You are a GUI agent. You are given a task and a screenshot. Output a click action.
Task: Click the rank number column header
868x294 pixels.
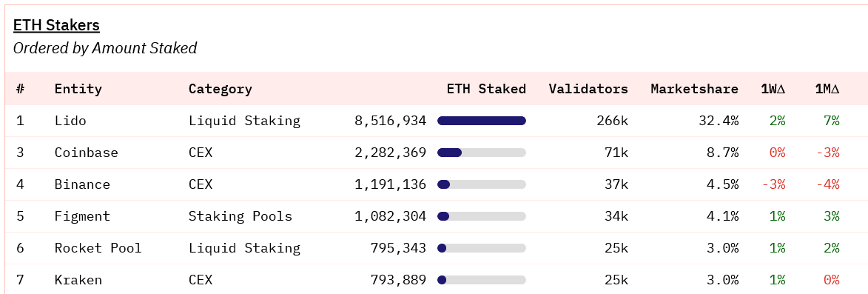tap(21, 89)
